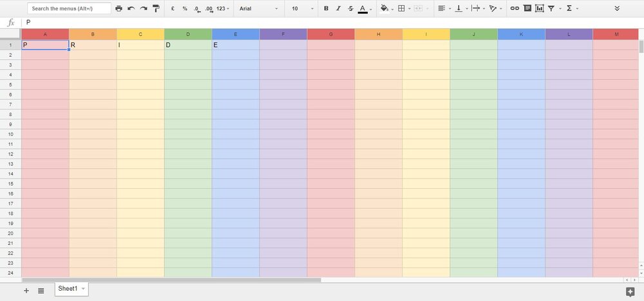Screen dimensions: 644x301
Task: Undo the last action
Action: point(131,8)
